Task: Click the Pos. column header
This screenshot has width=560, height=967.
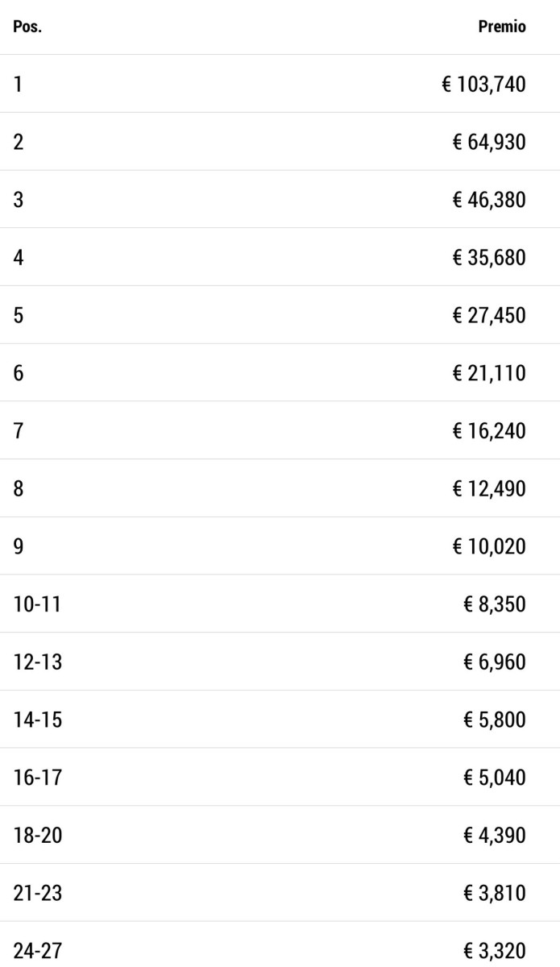Action: [27, 27]
